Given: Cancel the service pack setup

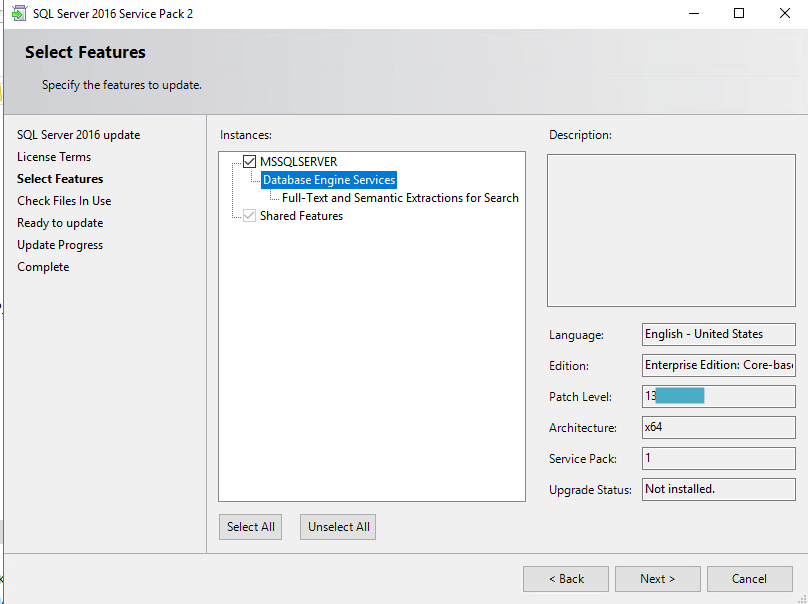Looking at the screenshot, I should [750, 579].
